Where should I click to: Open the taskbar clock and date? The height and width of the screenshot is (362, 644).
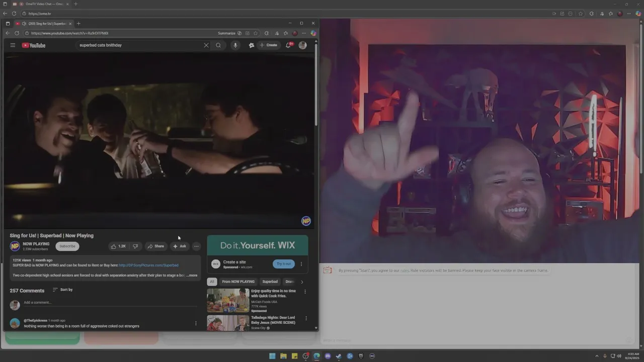(633, 356)
